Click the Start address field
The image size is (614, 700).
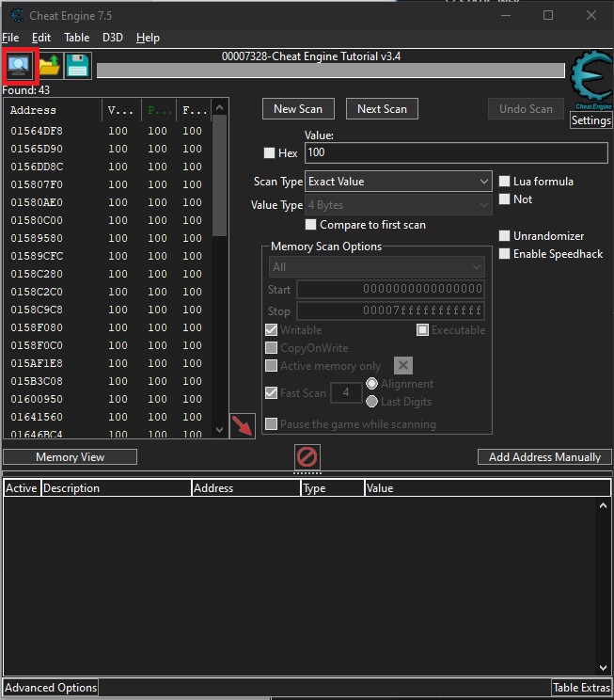click(x=390, y=289)
